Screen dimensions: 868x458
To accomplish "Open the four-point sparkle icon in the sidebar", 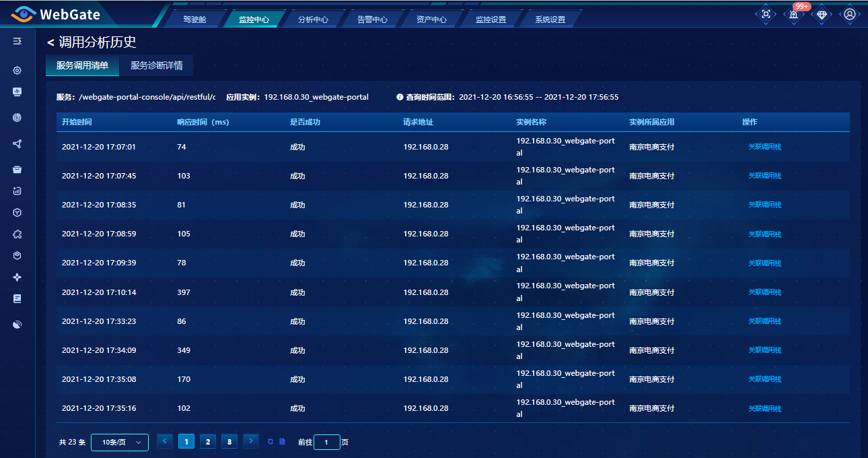I will [x=17, y=277].
